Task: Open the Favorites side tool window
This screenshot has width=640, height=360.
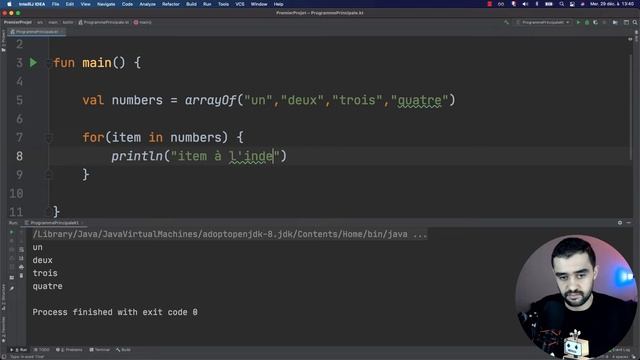Action: (x=4, y=330)
